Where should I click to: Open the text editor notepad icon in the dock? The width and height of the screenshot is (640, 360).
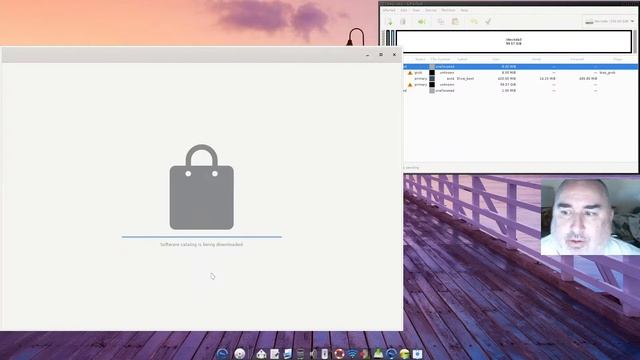pyautogui.click(x=275, y=354)
